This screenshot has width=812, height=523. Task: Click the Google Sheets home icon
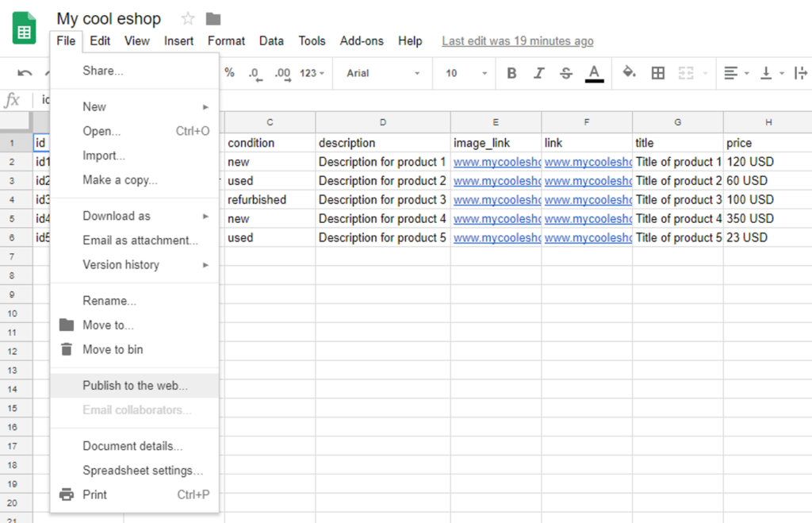coord(24,28)
